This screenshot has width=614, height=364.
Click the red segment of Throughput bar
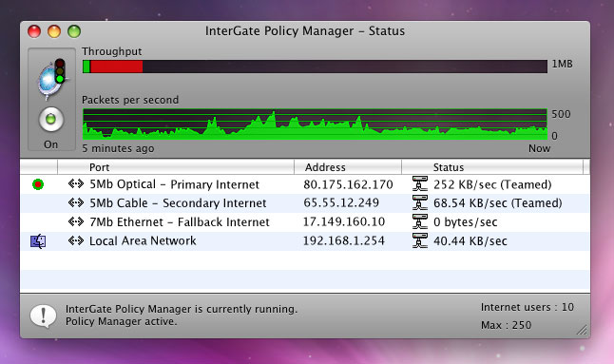116,67
